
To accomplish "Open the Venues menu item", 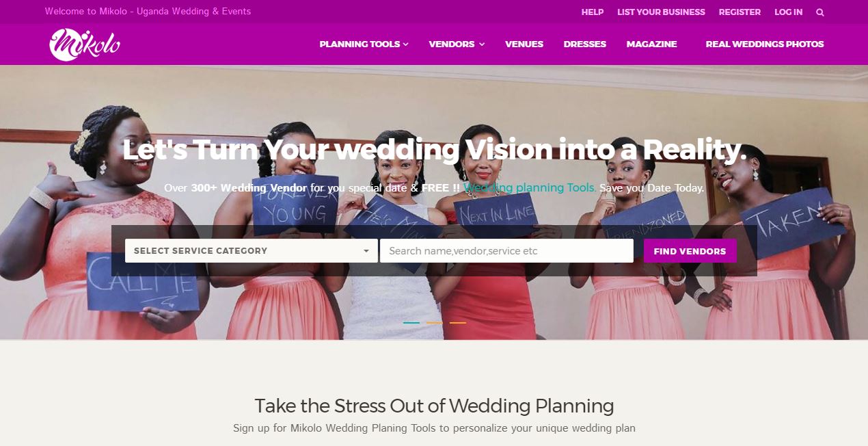I will coord(524,44).
